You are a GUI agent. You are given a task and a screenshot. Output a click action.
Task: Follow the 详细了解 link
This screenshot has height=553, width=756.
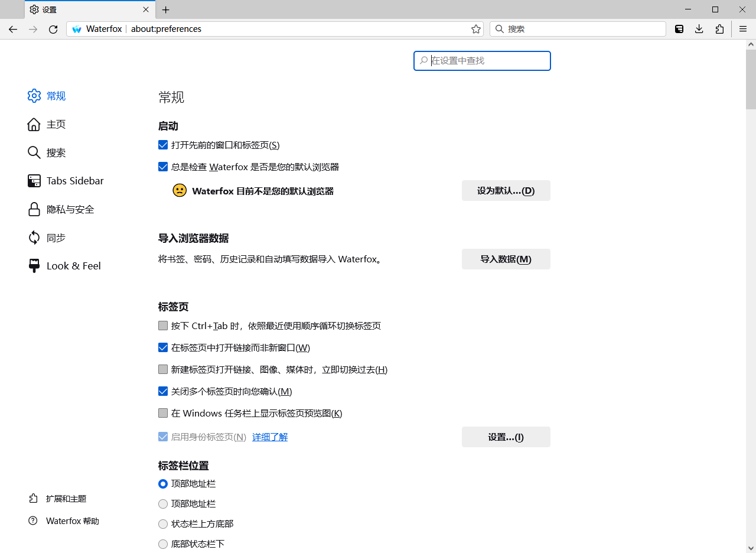(x=270, y=437)
